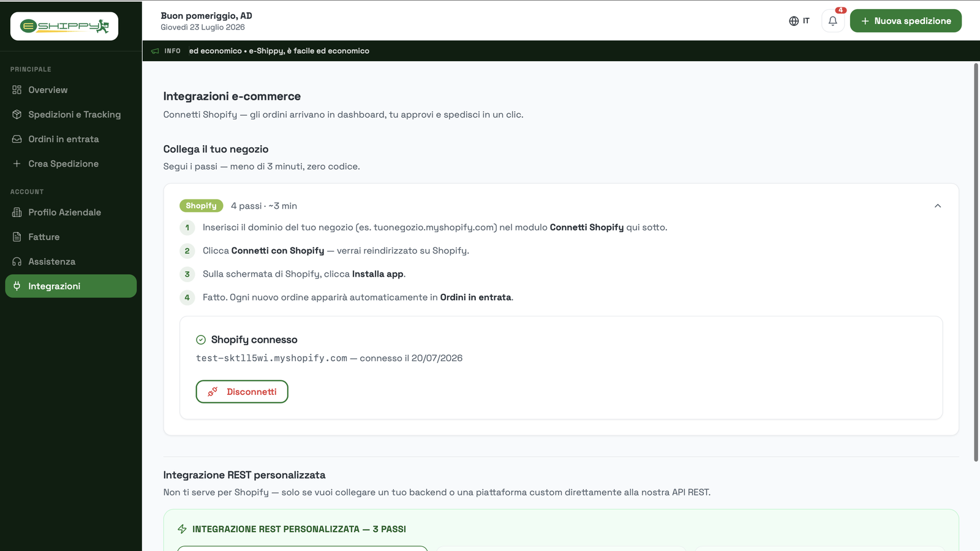The width and height of the screenshot is (980, 551).
Task: Click 'Giovedì 23 Luglio 2026' date
Action: click(203, 27)
